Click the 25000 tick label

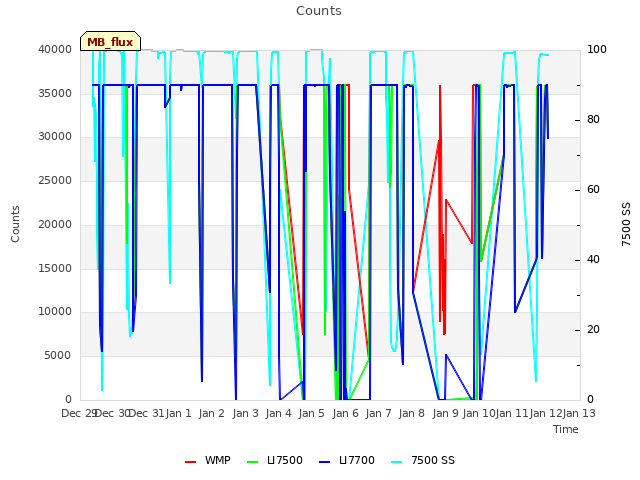[55, 180]
